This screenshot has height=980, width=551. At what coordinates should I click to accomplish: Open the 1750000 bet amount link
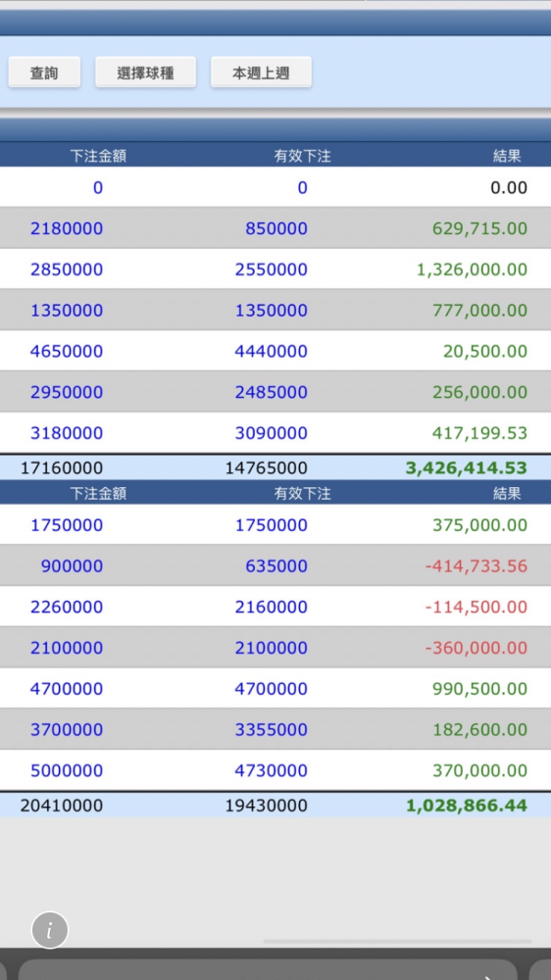click(x=67, y=525)
